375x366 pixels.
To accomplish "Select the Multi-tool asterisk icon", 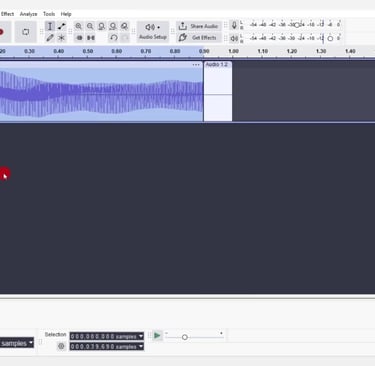I will (62, 38).
